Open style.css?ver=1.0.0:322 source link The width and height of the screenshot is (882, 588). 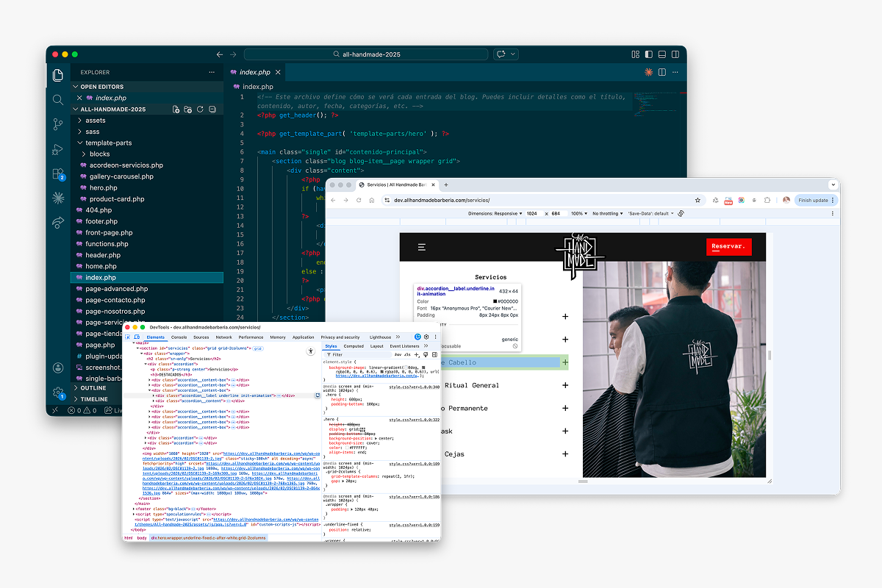pos(415,420)
